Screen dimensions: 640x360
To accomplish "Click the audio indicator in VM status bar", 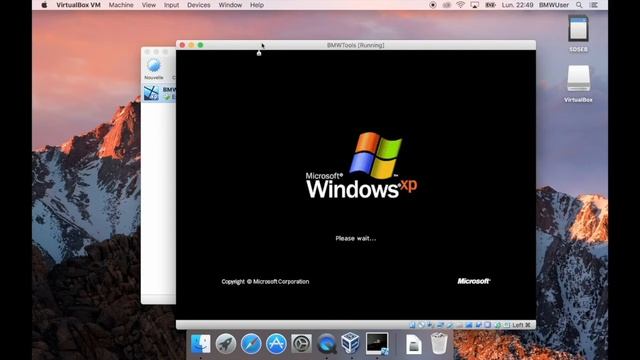I will [430, 325].
